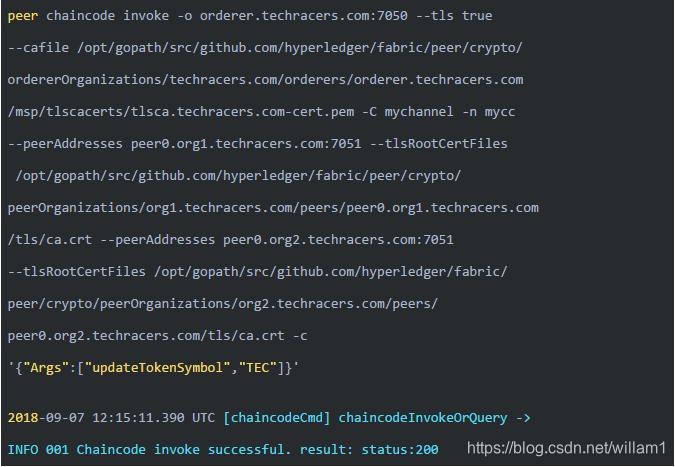Image resolution: width=675 pixels, height=467 pixels.
Task: Click the '-n mycc' chaincode name
Action: 489,112
